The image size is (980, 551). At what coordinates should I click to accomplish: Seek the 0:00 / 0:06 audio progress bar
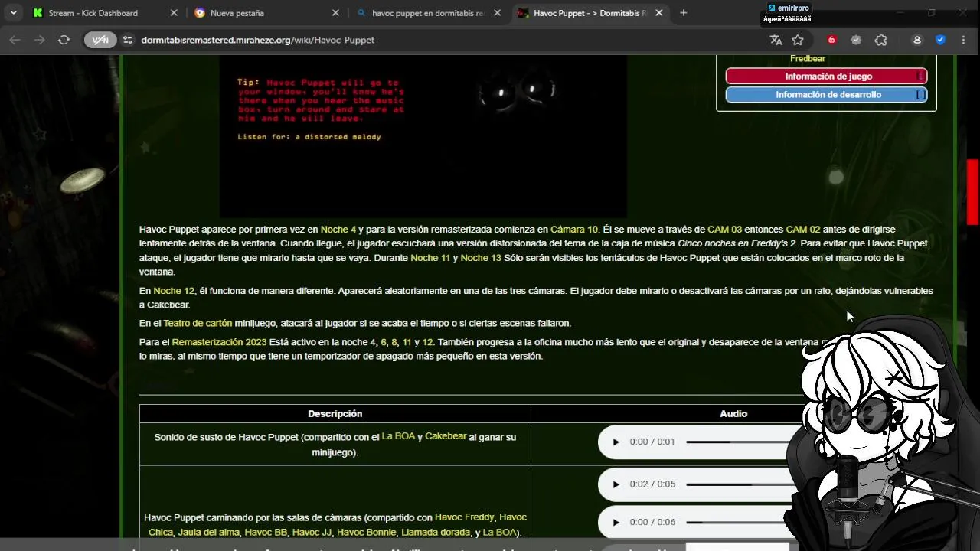[x=739, y=523]
